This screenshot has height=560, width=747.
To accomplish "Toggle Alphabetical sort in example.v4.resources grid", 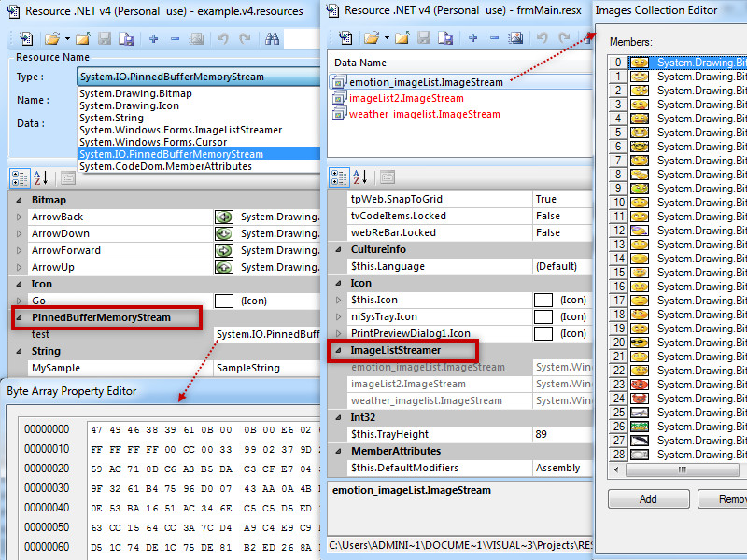I will (41, 178).
